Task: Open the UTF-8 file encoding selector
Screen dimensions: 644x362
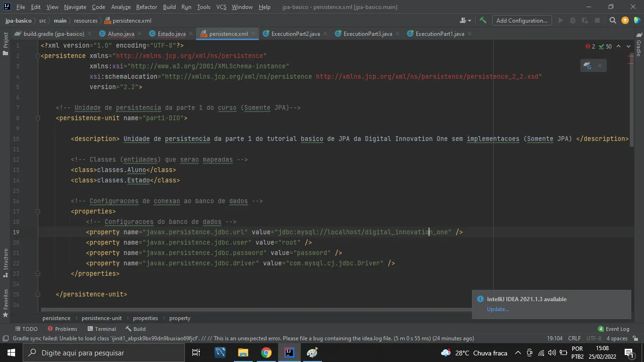Action: pyautogui.click(x=594, y=338)
